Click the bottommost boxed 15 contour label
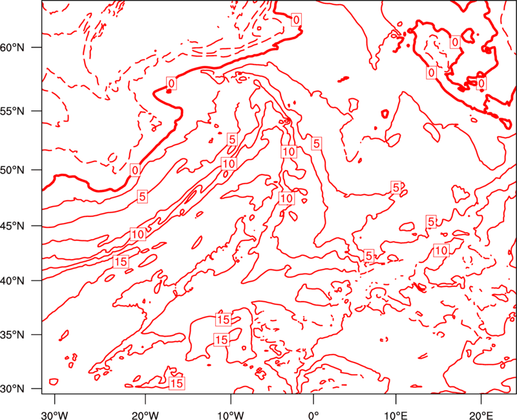Screen dimensions: 517x420 pos(176,383)
